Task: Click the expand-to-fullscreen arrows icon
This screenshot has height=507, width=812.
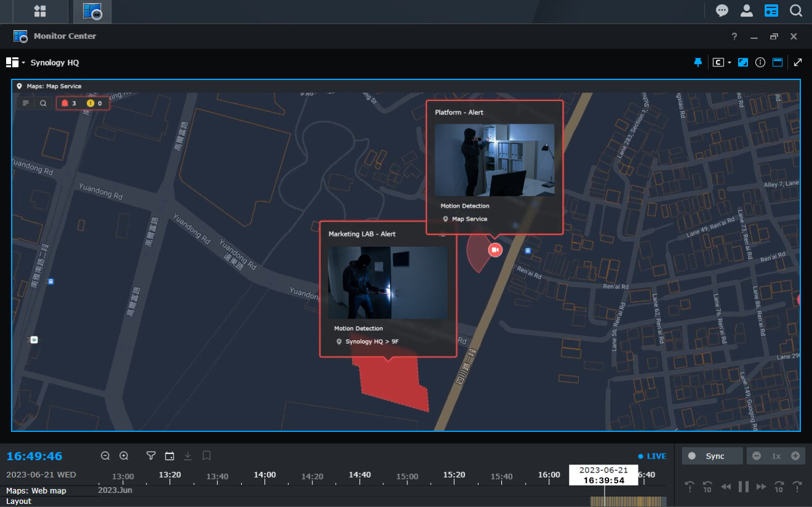Action: 798,62
